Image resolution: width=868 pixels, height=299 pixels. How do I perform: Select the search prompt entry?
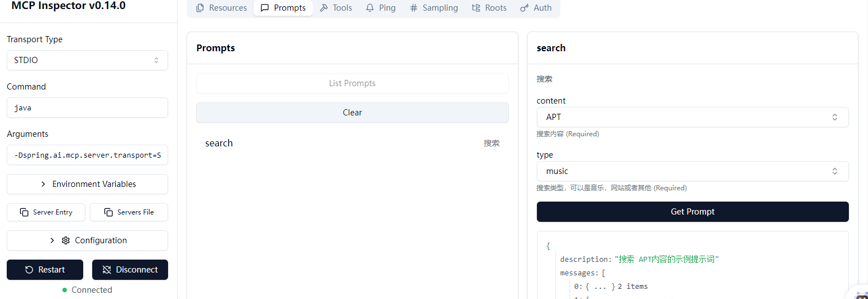[x=352, y=143]
